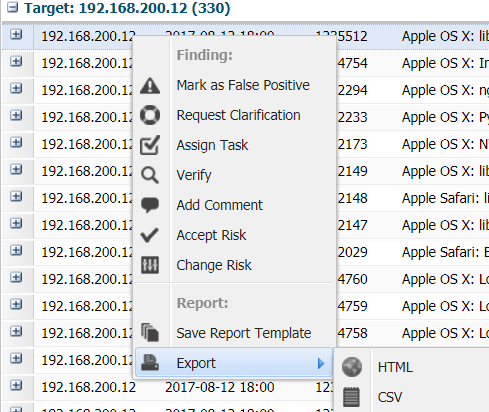
Task: Click ID cell ending 2233
Action: pyautogui.click(x=352, y=117)
